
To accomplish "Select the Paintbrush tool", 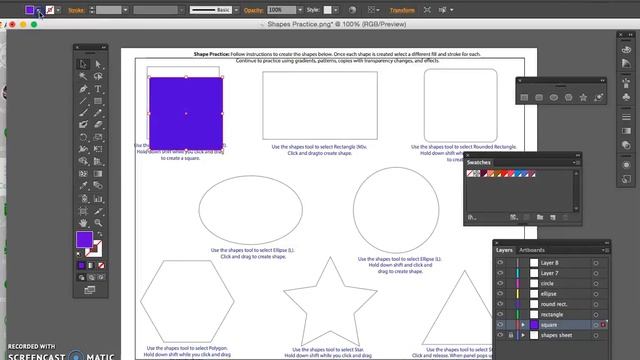I will coord(83,113).
